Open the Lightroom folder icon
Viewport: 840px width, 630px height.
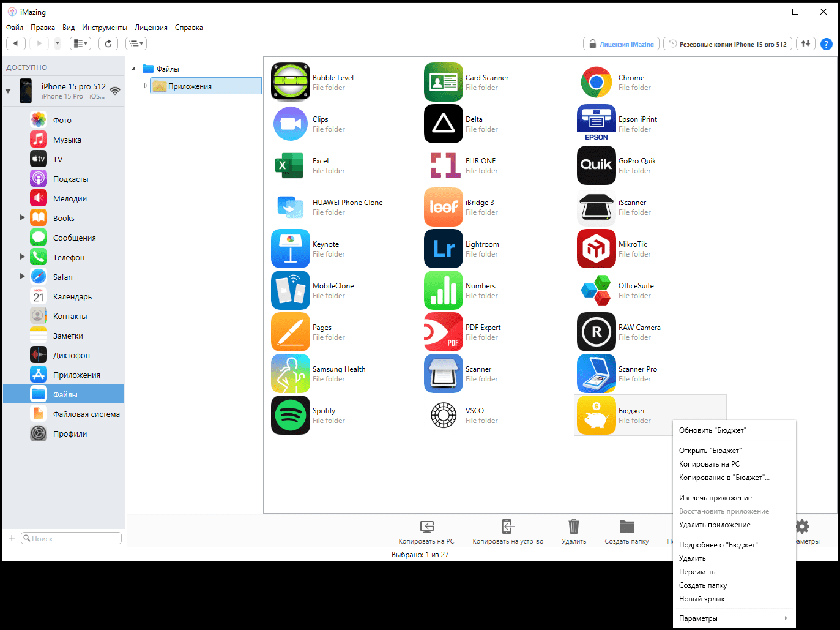444,249
